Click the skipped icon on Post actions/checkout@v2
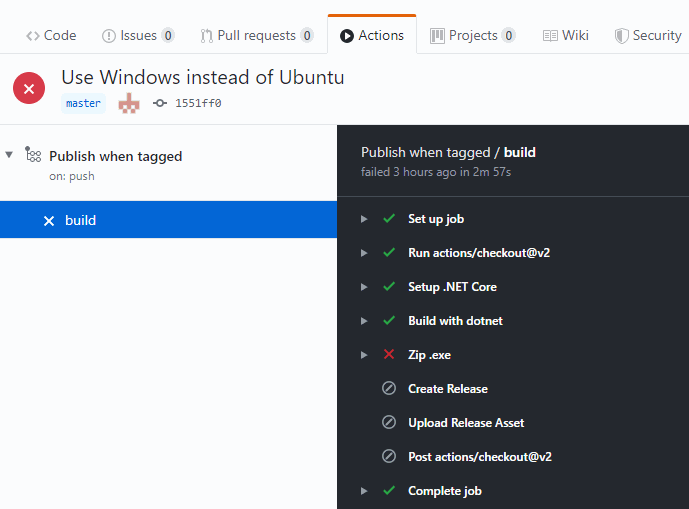Screen dimensions: 689x509 [x=389, y=456]
